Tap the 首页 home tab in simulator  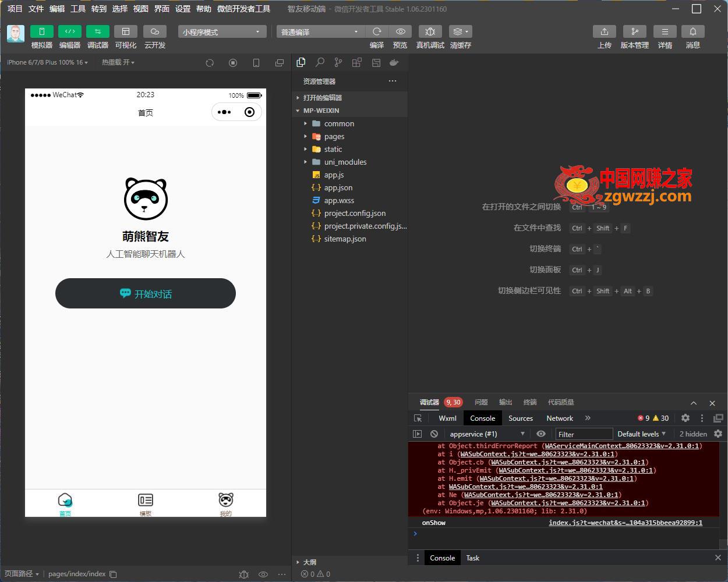tap(65, 504)
